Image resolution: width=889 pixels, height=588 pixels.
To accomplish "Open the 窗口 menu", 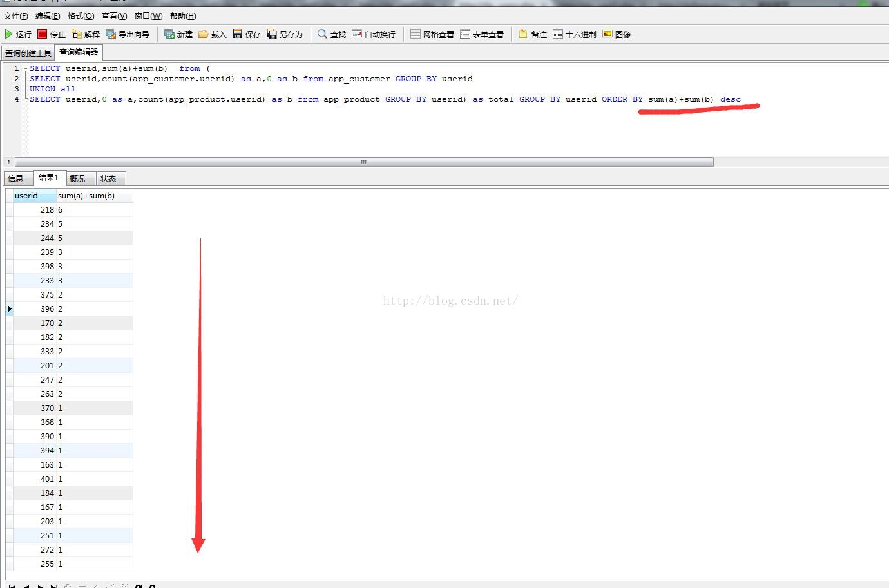I will (148, 15).
